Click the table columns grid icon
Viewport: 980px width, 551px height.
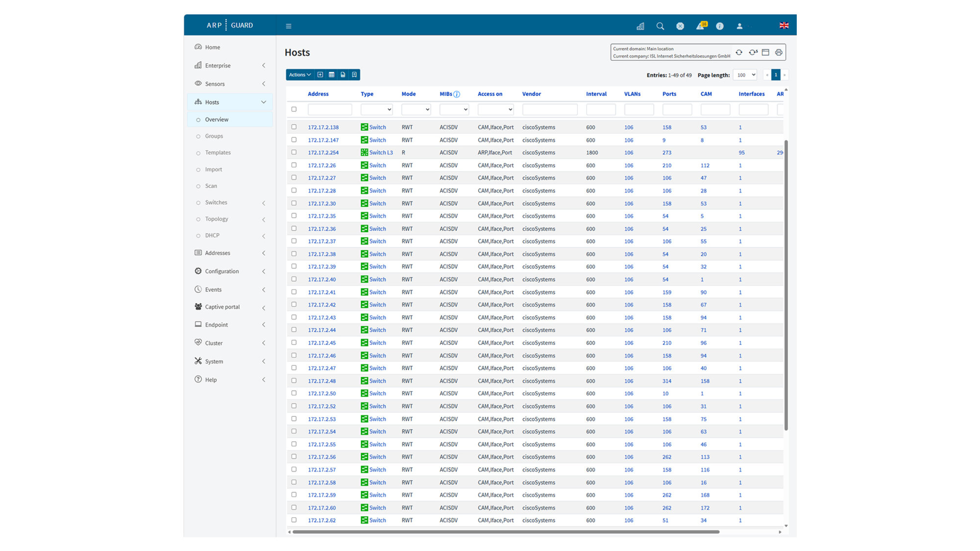[332, 74]
